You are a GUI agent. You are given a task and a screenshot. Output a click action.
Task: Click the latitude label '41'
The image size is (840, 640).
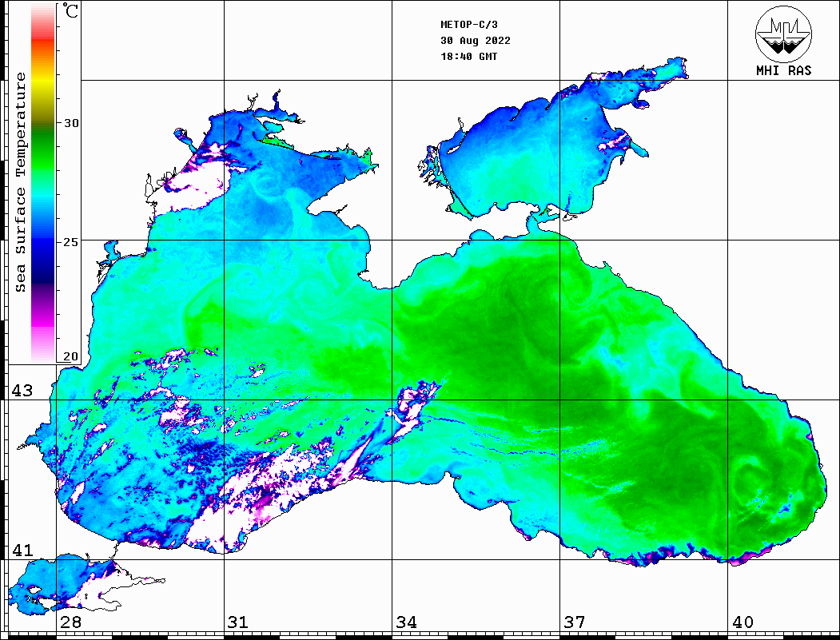pyautogui.click(x=22, y=551)
